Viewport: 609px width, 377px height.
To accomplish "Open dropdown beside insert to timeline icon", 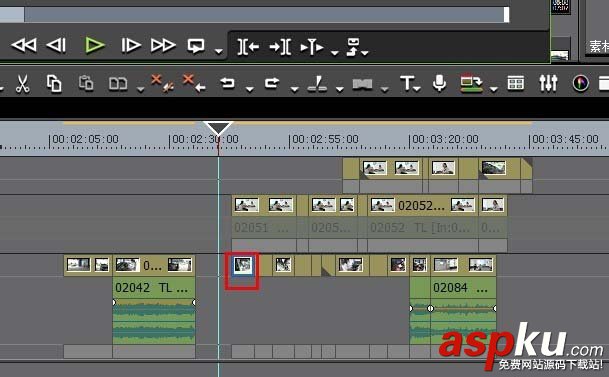I will coord(334,52).
